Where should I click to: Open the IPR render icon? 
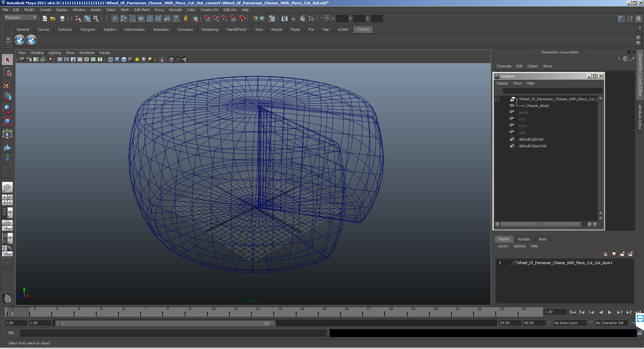coord(302,18)
